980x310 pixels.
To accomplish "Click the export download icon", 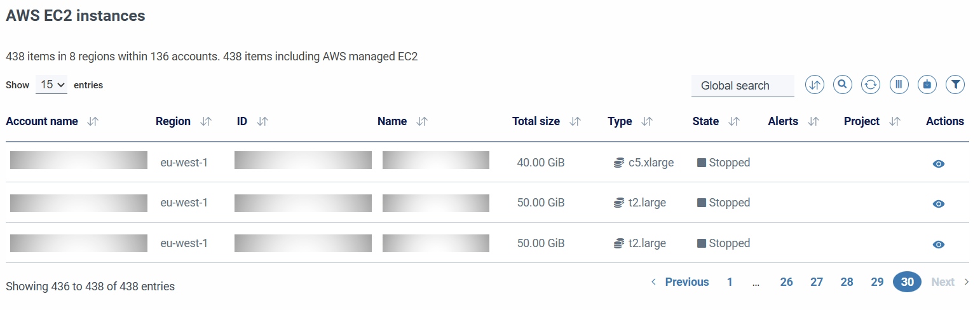I will (927, 84).
